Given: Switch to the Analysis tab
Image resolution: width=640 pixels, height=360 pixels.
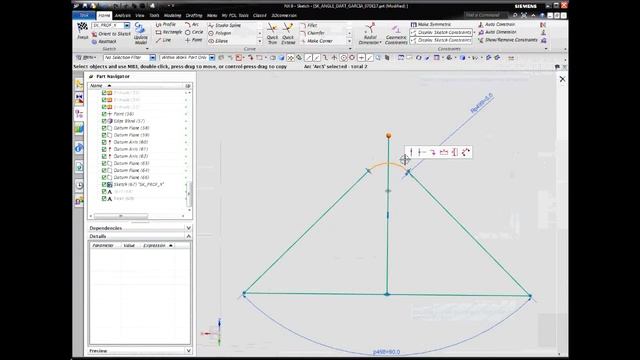Looking at the screenshot, I should pos(123,16).
